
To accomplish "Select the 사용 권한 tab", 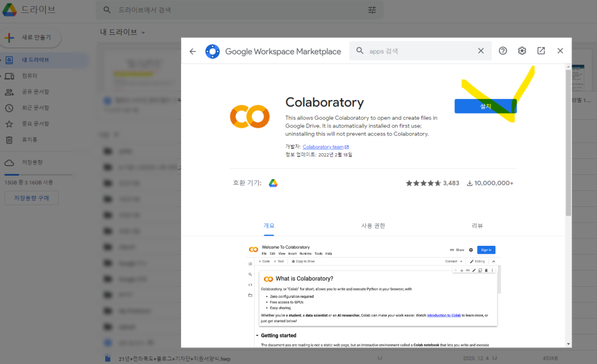I will (373, 226).
